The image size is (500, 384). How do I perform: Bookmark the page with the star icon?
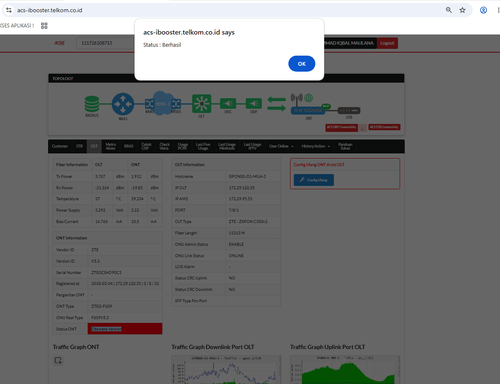[x=462, y=10]
